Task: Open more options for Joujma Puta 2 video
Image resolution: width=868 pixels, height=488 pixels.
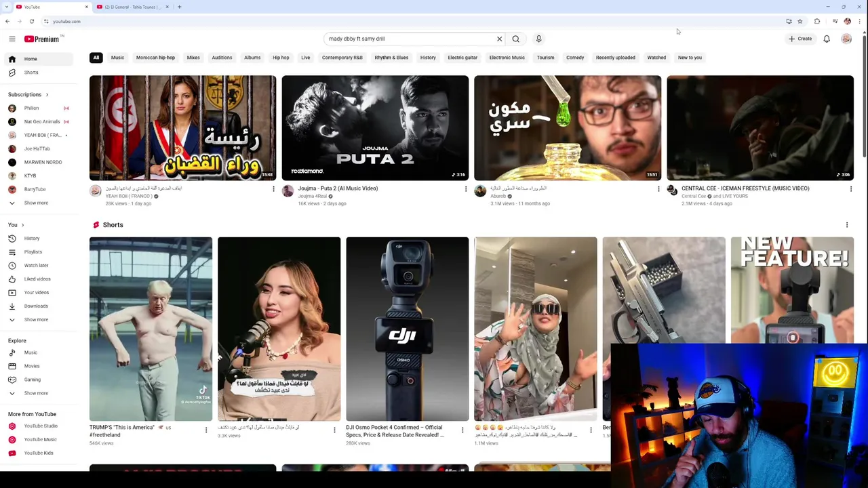Action: [x=466, y=189]
